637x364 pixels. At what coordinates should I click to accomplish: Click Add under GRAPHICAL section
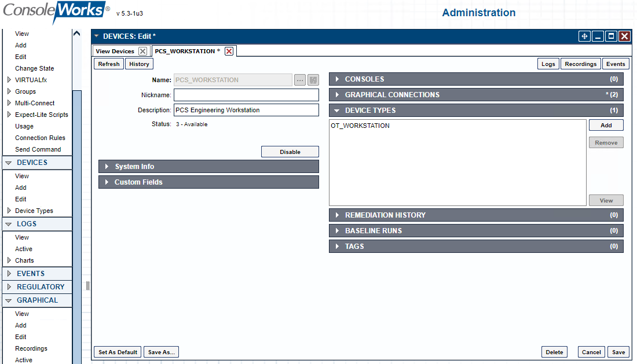pos(21,325)
